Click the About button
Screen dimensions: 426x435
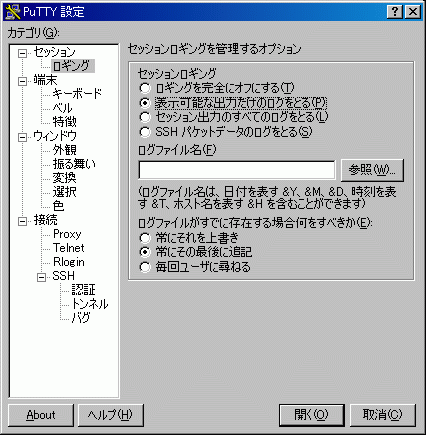click(x=41, y=415)
